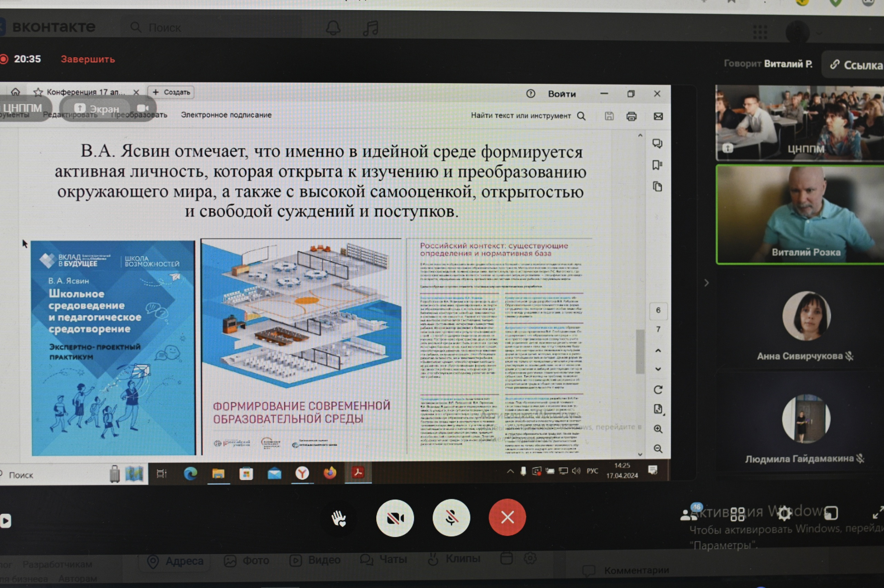This screenshot has width=884, height=588.
Task: Click the raise hand icon
Action: coord(339,519)
